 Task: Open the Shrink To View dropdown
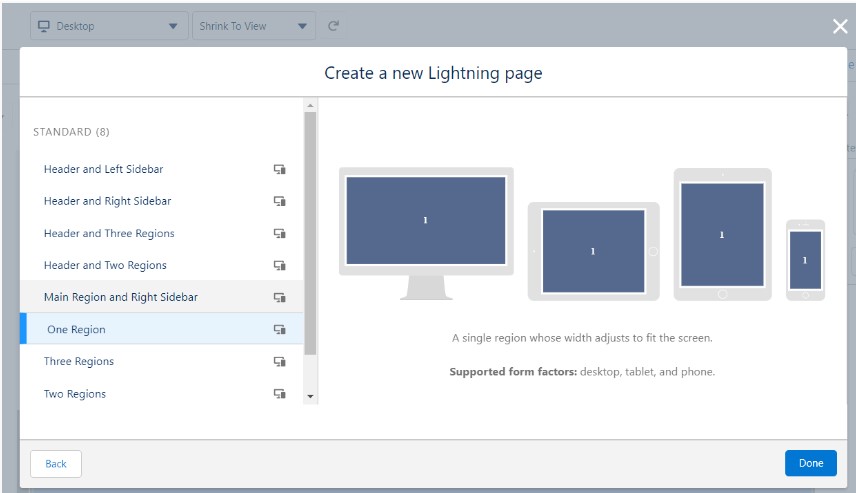(x=253, y=26)
